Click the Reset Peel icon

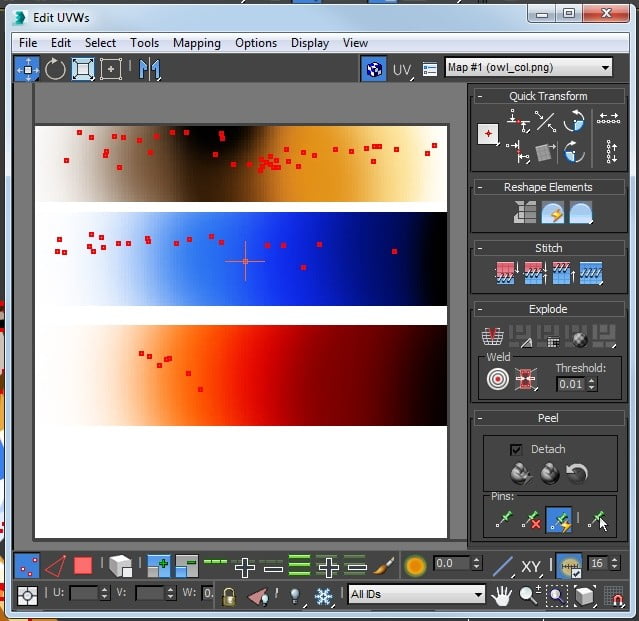[577, 473]
